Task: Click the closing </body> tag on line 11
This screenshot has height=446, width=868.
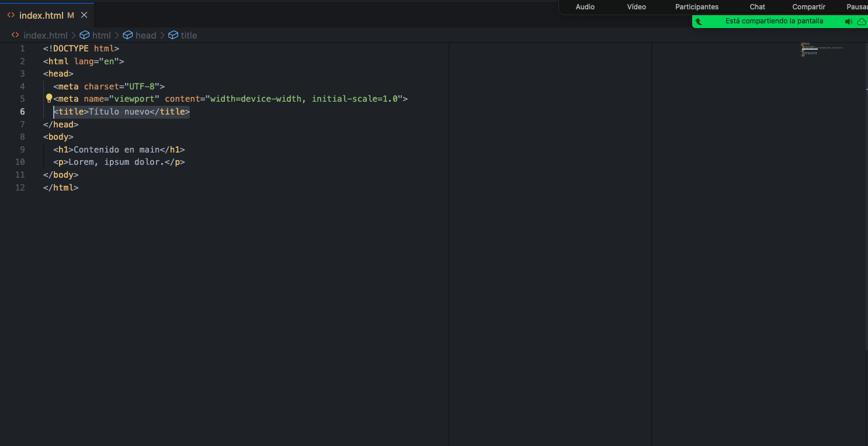Action: point(61,175)
